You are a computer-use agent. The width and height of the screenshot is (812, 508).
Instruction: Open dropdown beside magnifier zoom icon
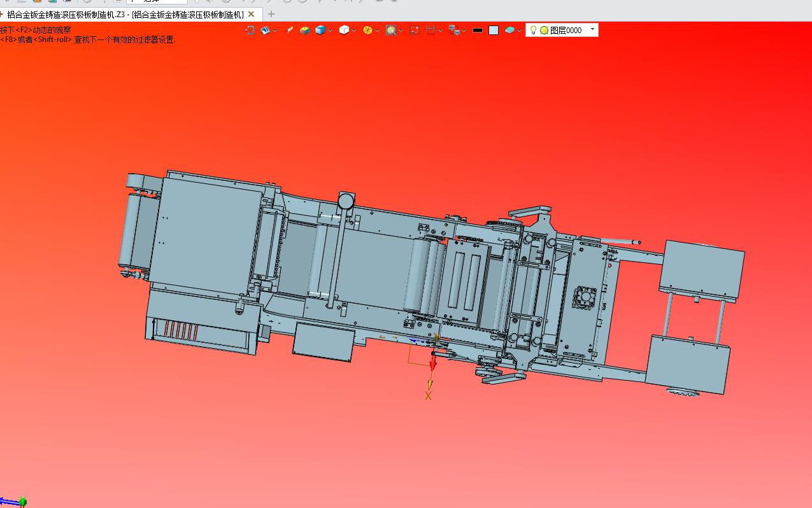(401, 31)
